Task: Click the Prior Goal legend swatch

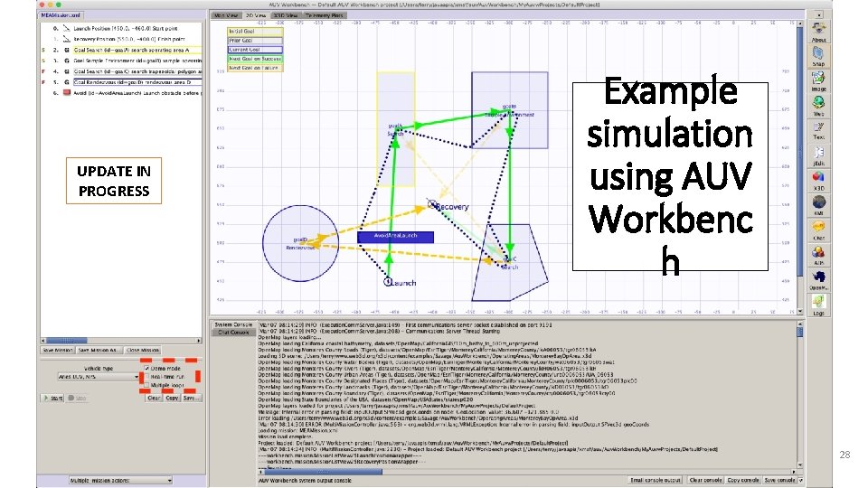Action: point(255,41)
